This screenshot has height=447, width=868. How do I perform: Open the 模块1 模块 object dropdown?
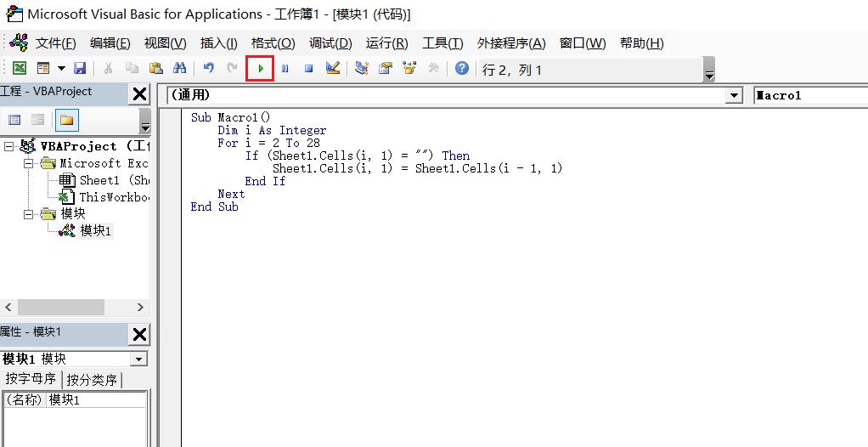[x=138, y=359]
